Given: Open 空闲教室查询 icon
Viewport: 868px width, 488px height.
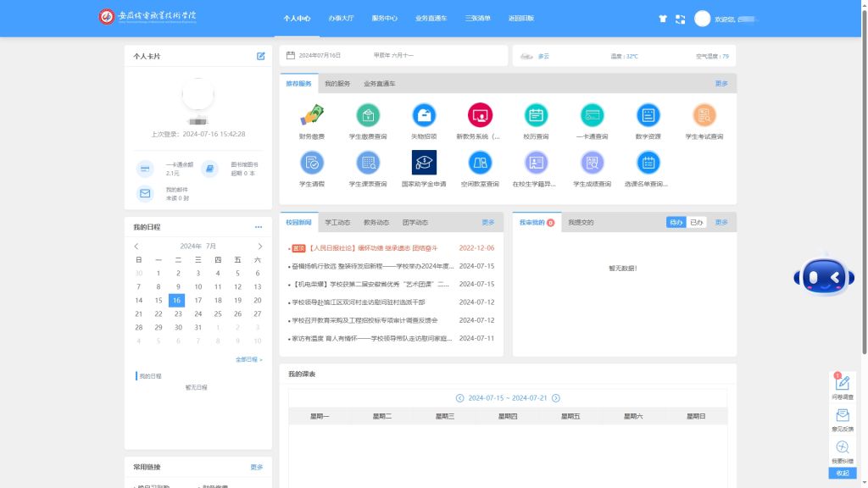Looking at the screenshot, I should pyautogui.click(x=480, y=163).
